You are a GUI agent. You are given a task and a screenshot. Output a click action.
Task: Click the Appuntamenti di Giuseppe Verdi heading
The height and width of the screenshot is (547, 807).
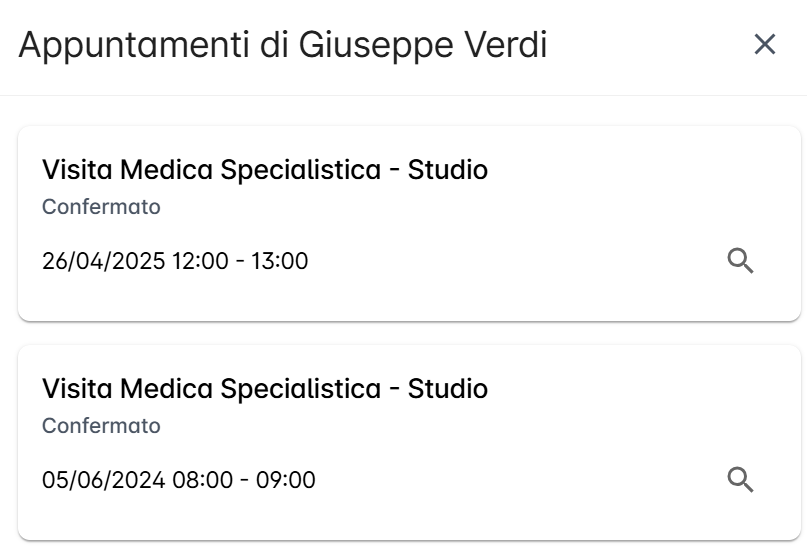[283, 45]
